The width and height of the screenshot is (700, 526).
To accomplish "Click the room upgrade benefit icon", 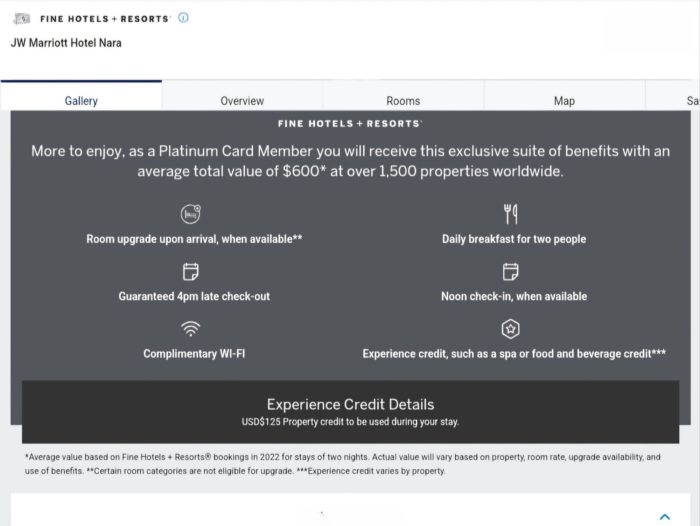I will point(191,214).
